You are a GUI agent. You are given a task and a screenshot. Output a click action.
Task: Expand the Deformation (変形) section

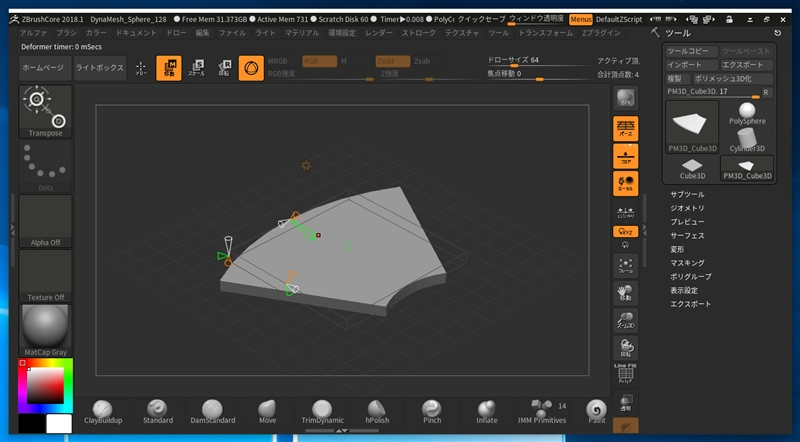677,250
